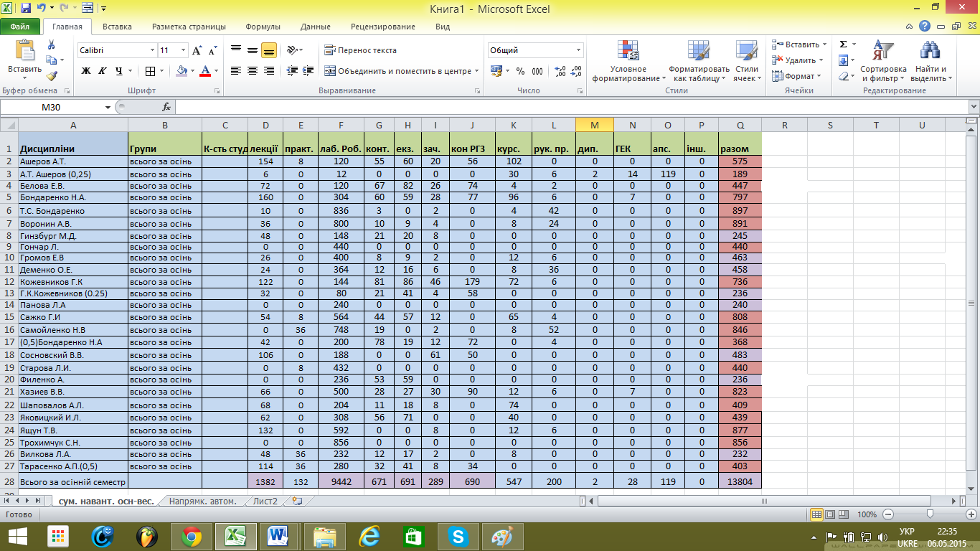The image size is (980, 551).
Task: Expand the font size dropdown
Action: [184, 51]
